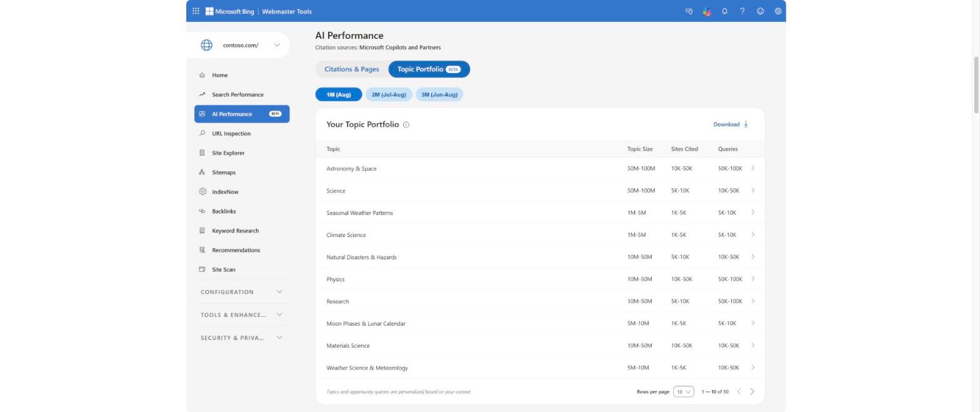Expand the Research row chevron
The height and width of the screenshot is (412, 980).
point(753,301)
